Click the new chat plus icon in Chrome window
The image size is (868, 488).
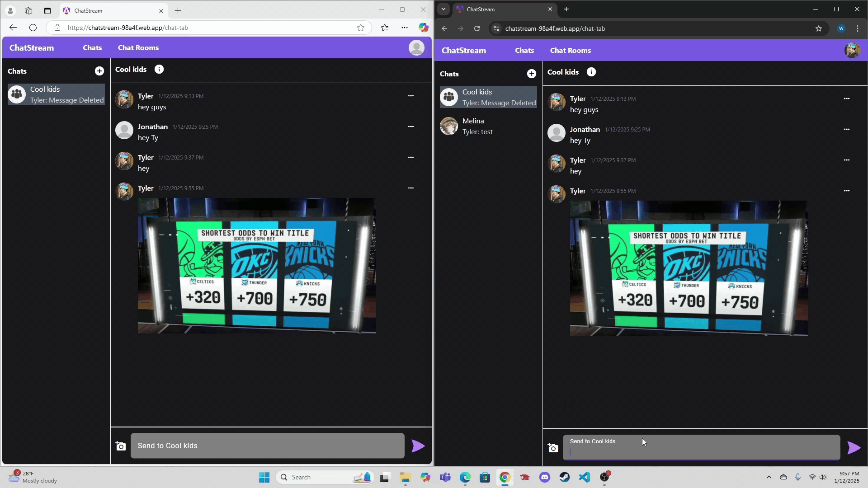click(x=532, y=74)
